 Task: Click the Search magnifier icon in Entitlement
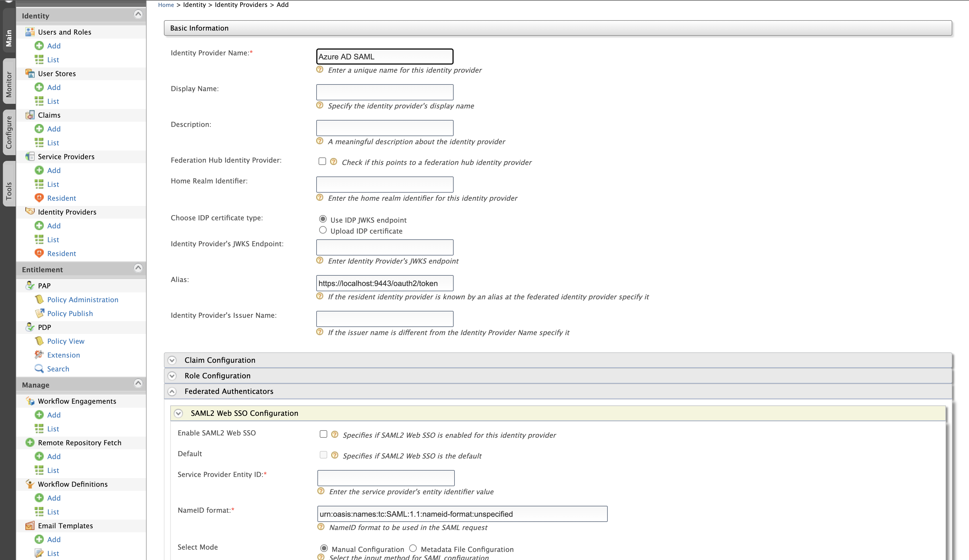[39, 369]
